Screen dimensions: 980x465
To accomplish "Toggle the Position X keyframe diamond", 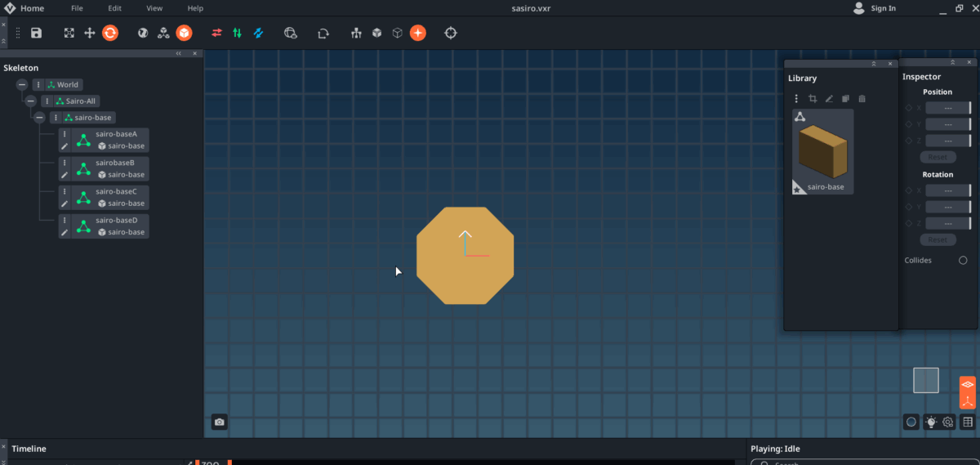I will 909,108.
